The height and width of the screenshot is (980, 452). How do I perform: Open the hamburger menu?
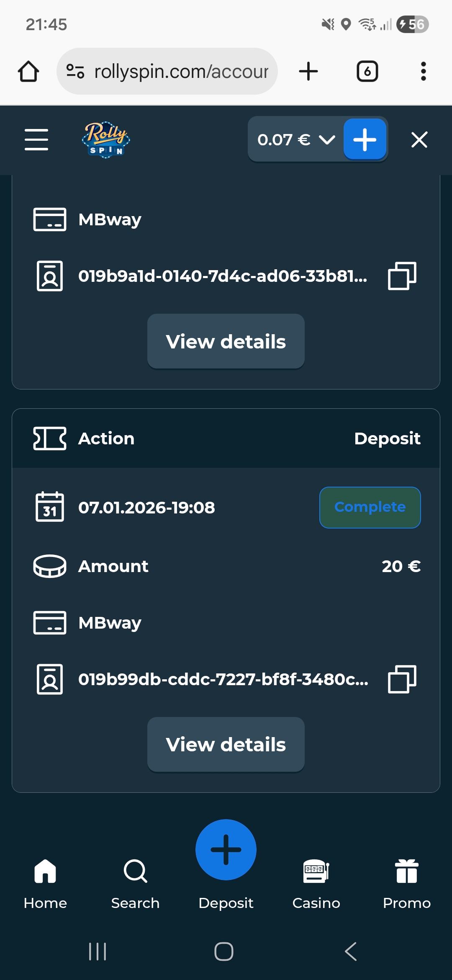coord(36,139)
